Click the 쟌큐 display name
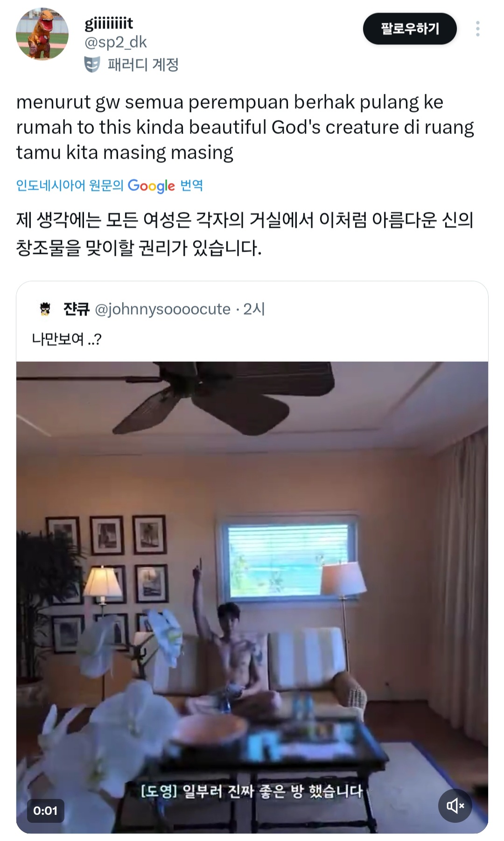The width and height of the screenshot is (504, 841). pyautogui.click(x=76, y=309)
